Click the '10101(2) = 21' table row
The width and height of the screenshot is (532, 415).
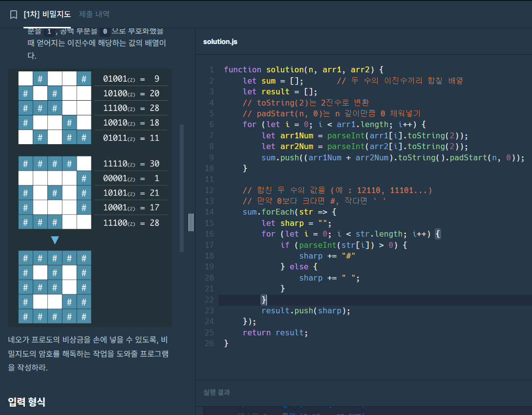point(131,193)
